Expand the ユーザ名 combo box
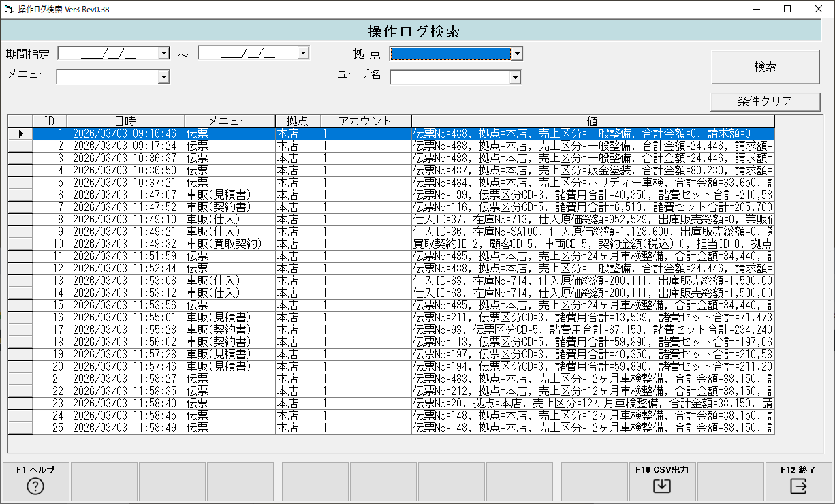The height and width of the screenshot is (504, 835). point(516,78)
